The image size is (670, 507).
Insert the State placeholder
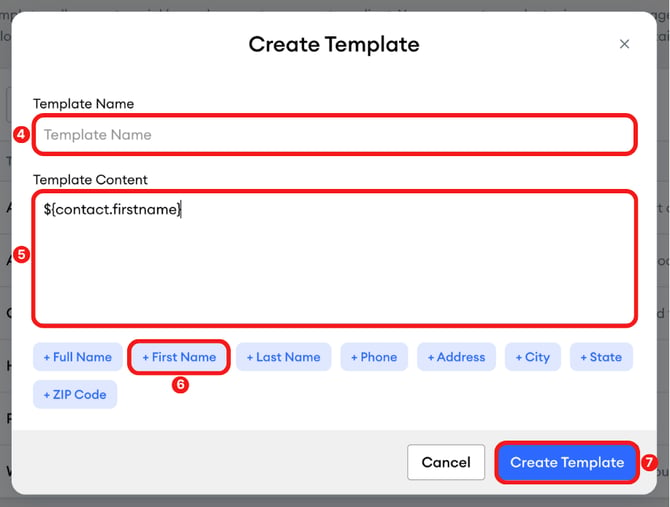tap(601, 357)
